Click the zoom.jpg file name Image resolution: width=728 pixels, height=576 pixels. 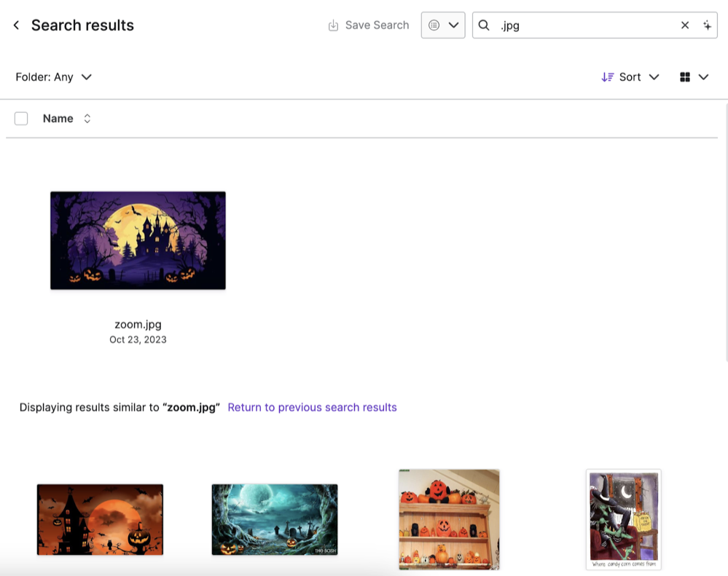pos(138,324)
